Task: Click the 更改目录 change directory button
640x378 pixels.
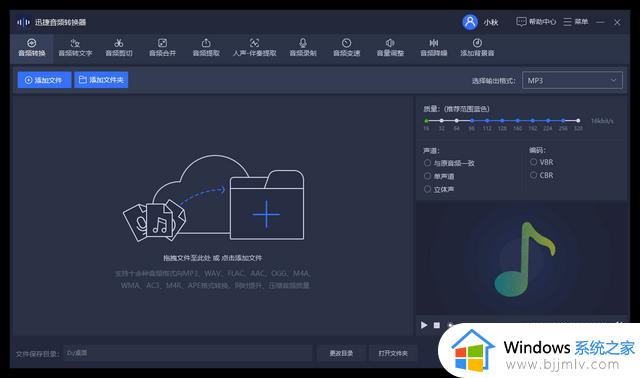Action: pos(341,353)
